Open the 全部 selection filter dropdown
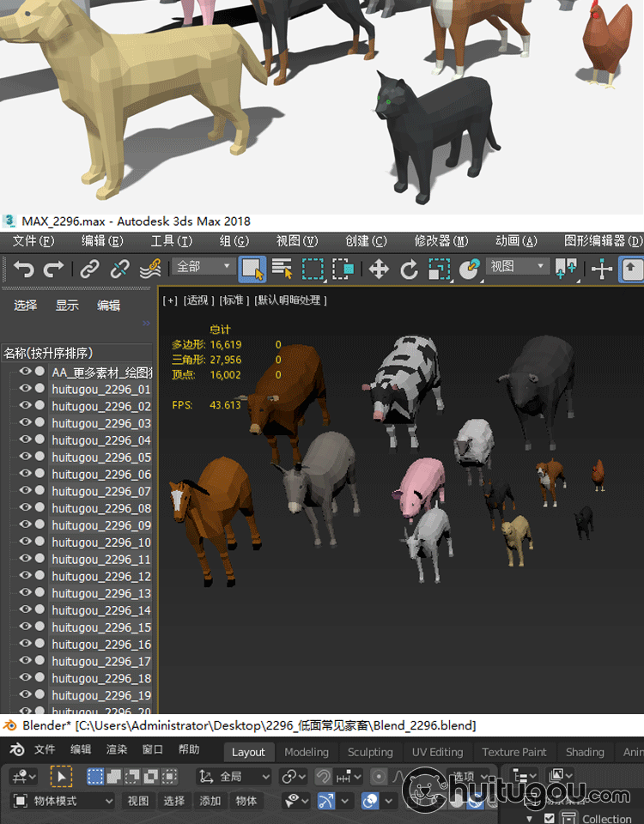Screen dimensions: 644x824 (204, 267)
